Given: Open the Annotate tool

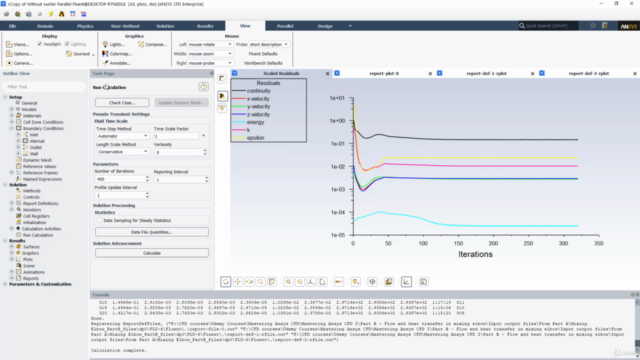Looking at the screenshot, I should click(116, 63).
